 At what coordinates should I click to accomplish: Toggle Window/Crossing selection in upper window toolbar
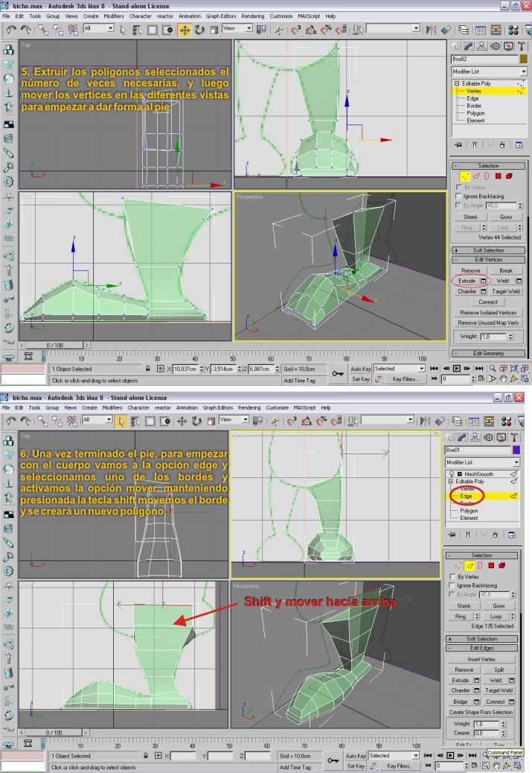167,30
